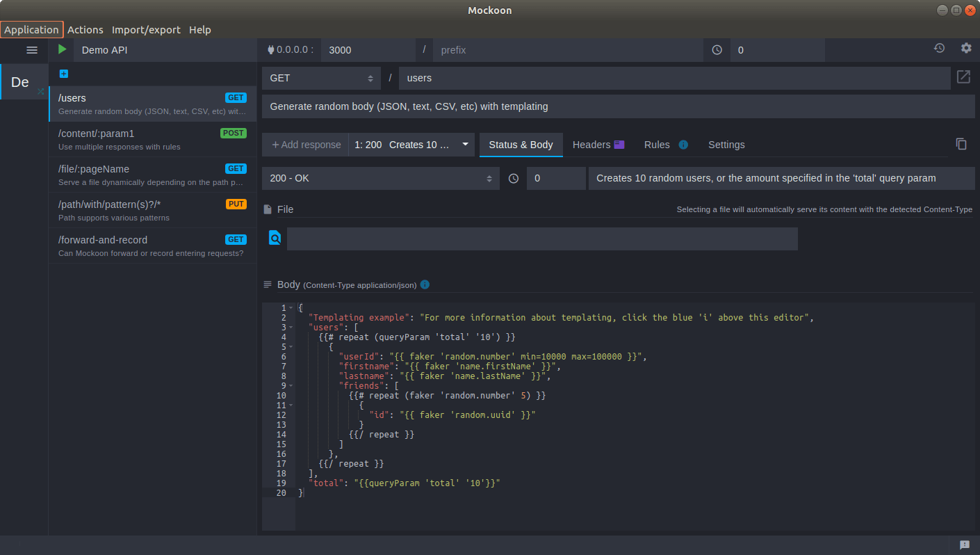Image resolution: width=980 pixels, height=555 pixels.
Task: Click the port 3000 field
Action: (368, 50)
